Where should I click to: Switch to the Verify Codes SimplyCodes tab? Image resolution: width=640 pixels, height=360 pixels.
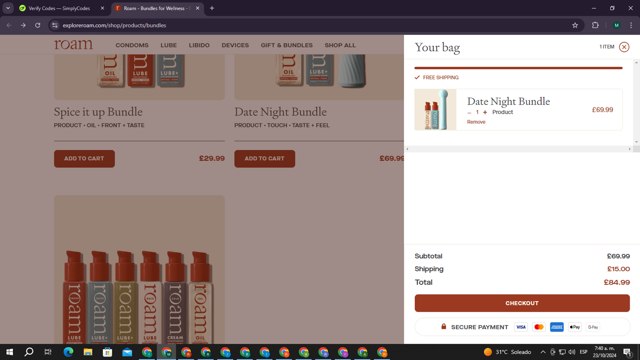point(59,8)
